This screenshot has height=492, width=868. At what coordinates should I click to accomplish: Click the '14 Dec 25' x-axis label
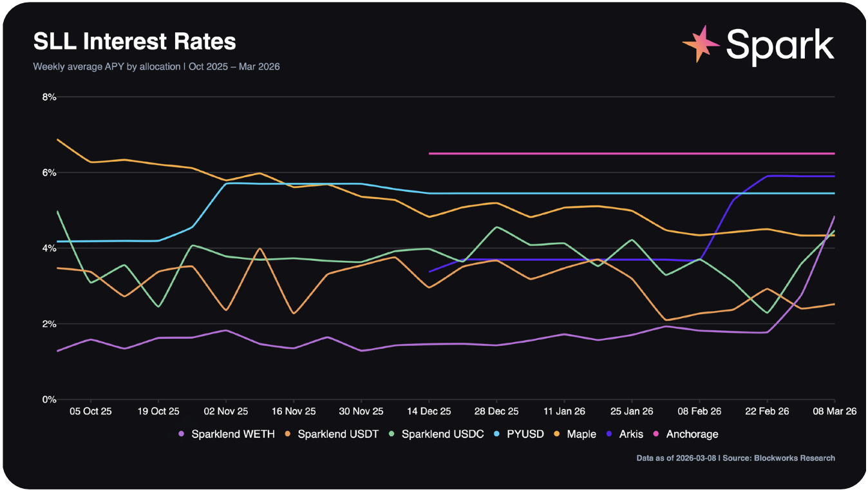pyautogui.click(x=429, y=411)
